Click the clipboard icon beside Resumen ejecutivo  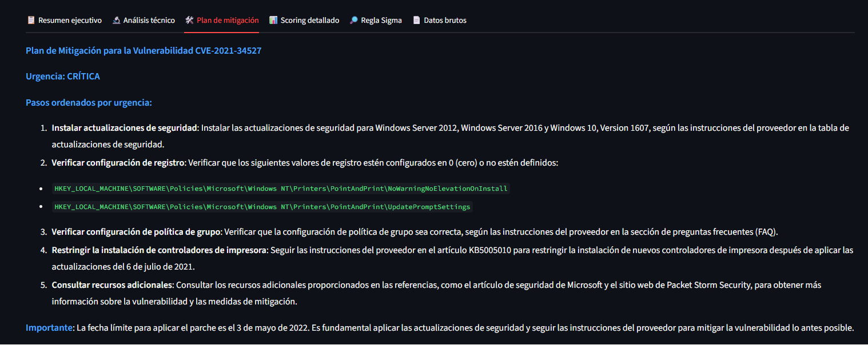(31, 20)
